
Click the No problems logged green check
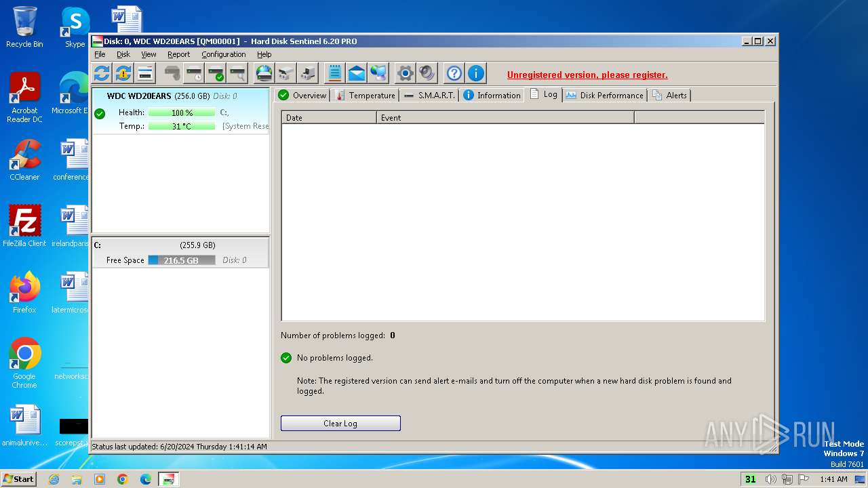(286, 358)
